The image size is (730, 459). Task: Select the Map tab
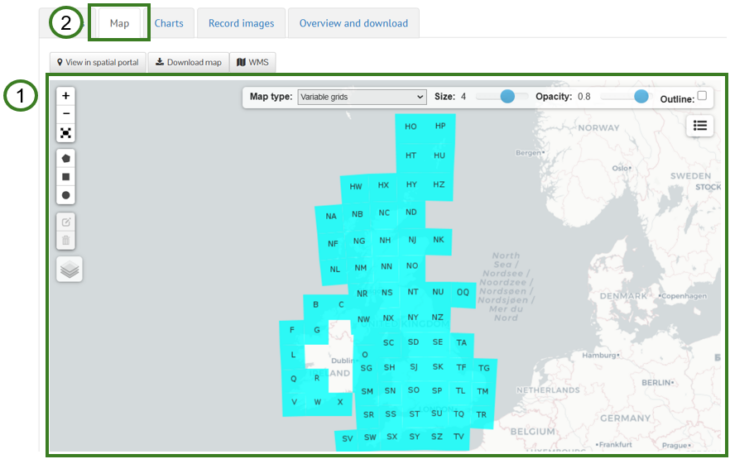tap(119, 23)
